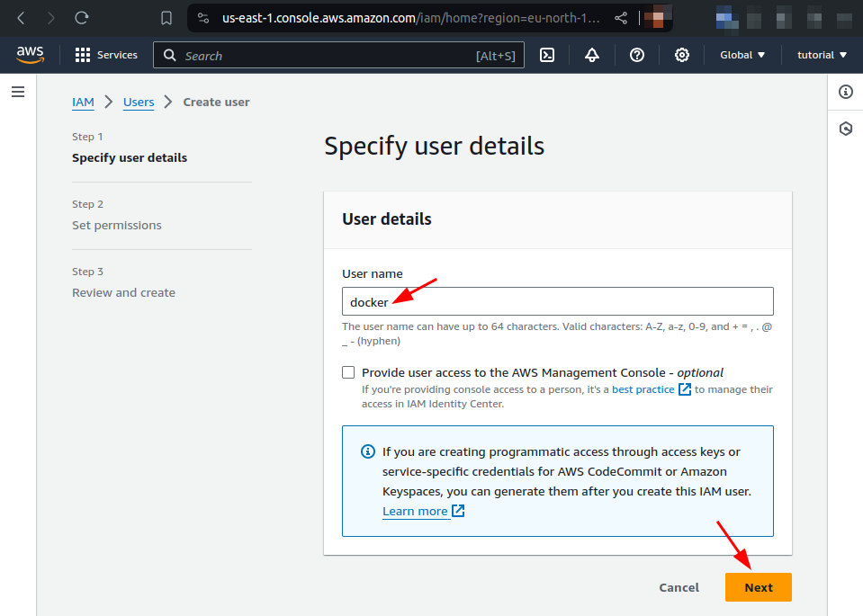This screenshot has width=863, height=616.
Task: Open the Info side panel icon
Action: (844, 92)
